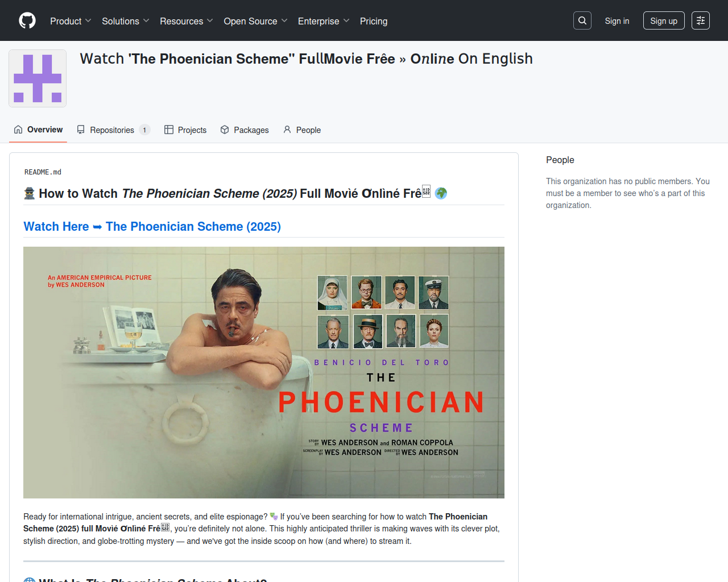
Task: Click the GitHub logo icon
Action: (x=27, y=20)
